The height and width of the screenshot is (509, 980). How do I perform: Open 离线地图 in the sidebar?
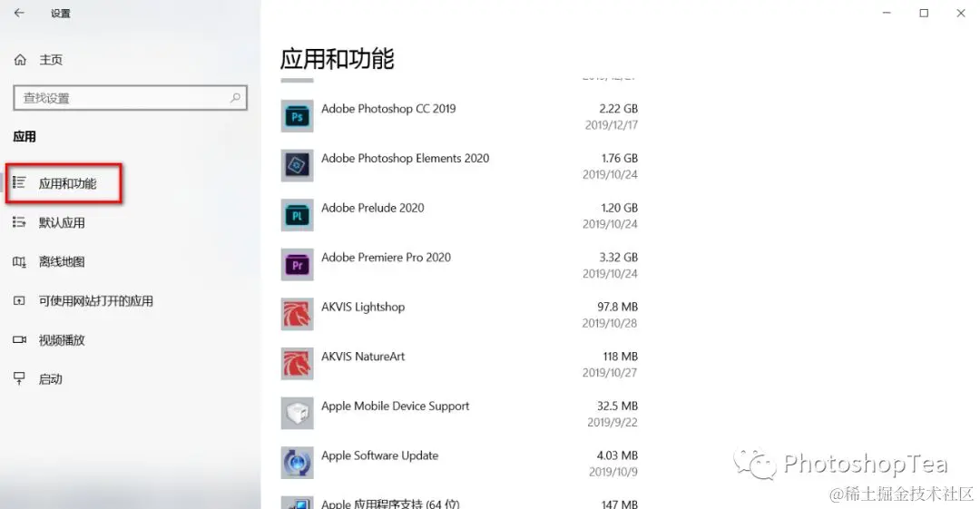(x=62, y=261)
